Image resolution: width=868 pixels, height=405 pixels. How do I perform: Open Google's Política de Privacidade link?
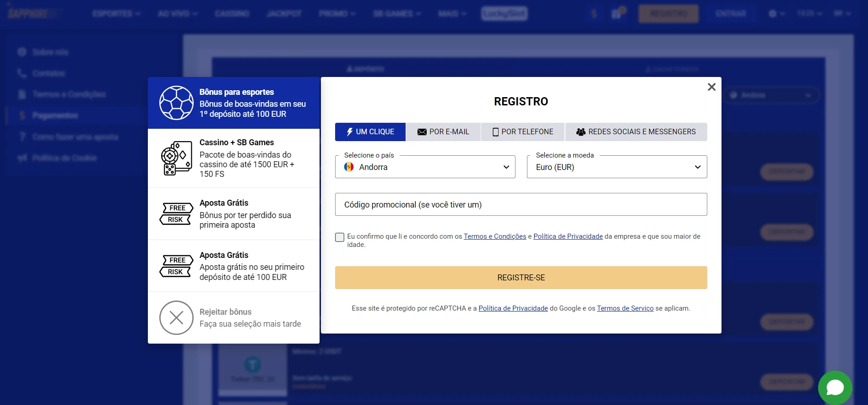pos(513,308)
